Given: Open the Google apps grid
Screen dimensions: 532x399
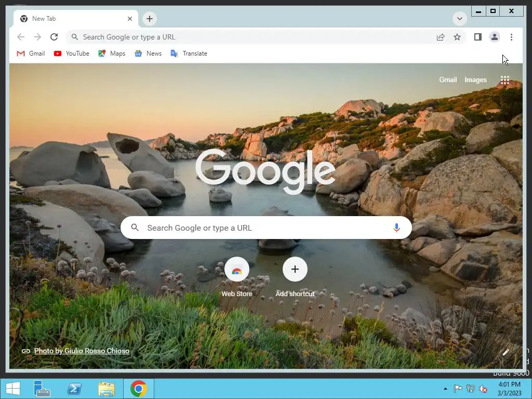Looking at the screenshot, I should point(505,80).
